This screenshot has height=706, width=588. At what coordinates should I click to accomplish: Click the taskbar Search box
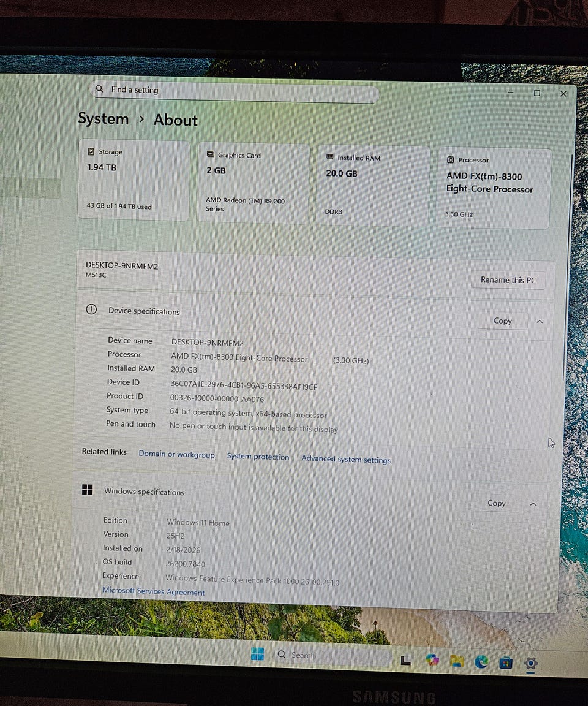[333, 656]
